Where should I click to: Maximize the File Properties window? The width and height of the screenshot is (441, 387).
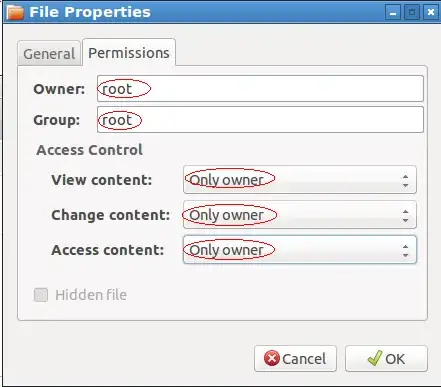[x=412, y=13]
